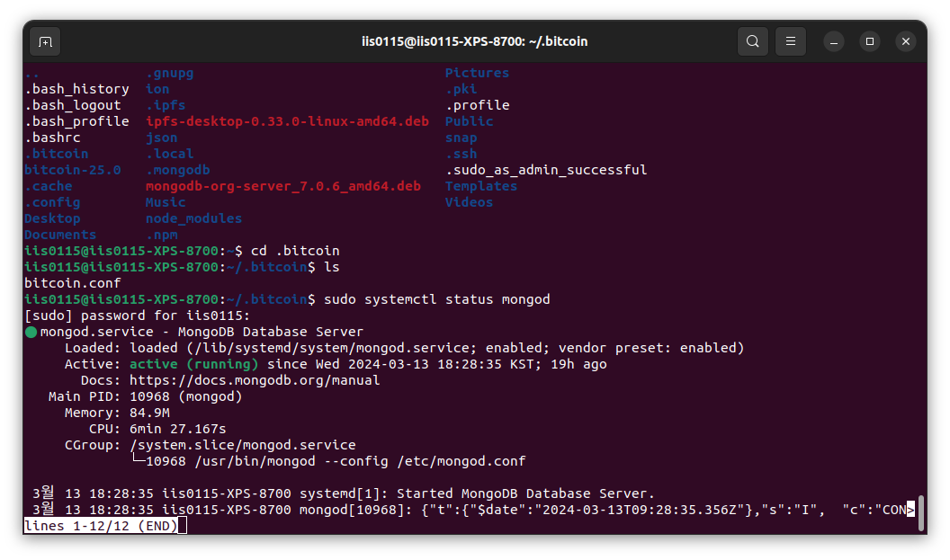This screenshot has width=950, height=560.
Task: Click the Music directory name
Action: point(166,202)
